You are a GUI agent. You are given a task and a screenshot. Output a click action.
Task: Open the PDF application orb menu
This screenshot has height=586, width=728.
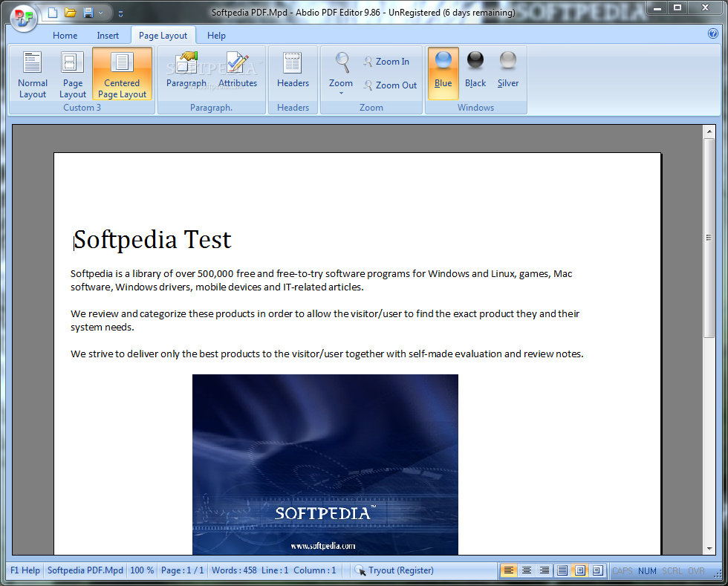(x=24, y=18)
